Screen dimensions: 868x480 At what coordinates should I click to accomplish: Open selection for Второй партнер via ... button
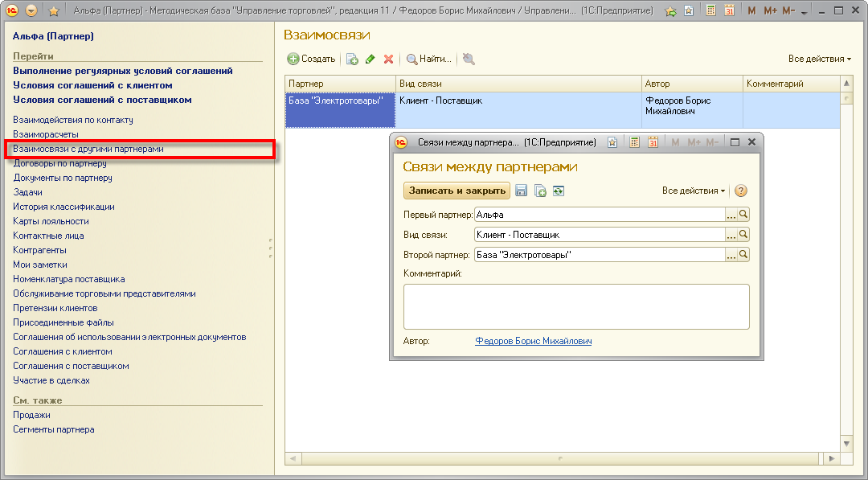[731, 255]
